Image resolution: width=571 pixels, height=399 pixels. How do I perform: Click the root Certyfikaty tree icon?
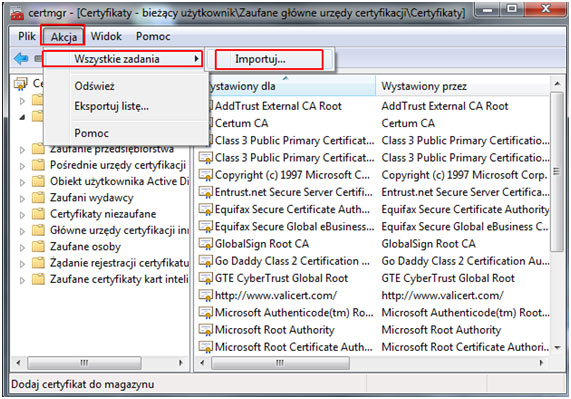[x=21, y=84]
